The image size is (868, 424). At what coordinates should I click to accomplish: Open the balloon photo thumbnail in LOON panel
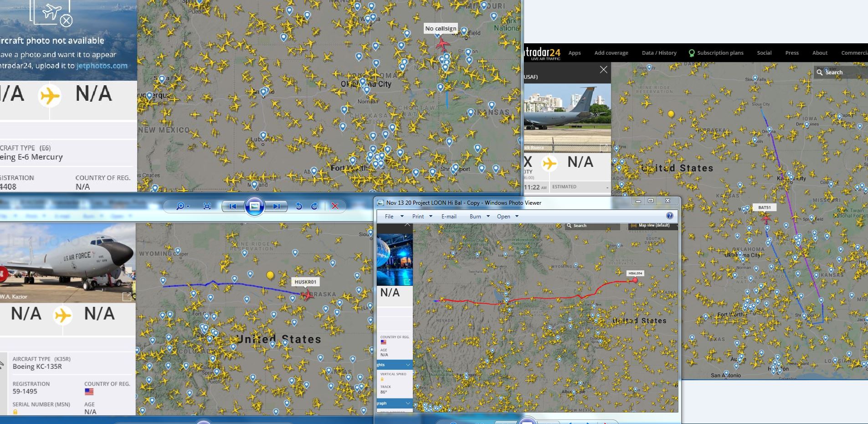pyautogui.click(x=395, y=260)
